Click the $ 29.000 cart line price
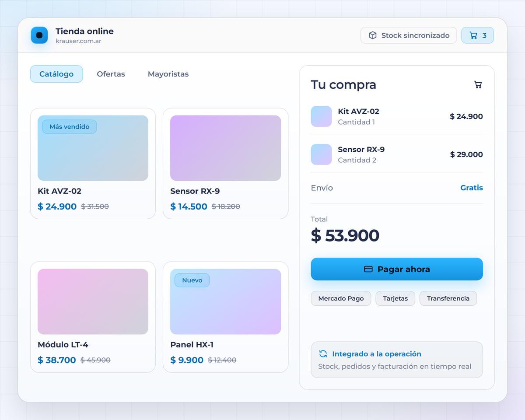The width and height of the screenshot is (525, 420). tap(466, 154)
